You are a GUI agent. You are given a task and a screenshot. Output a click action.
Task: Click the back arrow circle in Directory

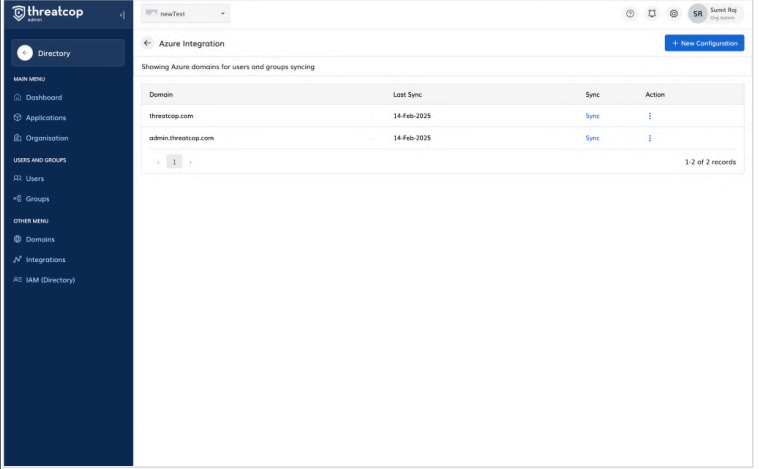[x=25, y=53]
